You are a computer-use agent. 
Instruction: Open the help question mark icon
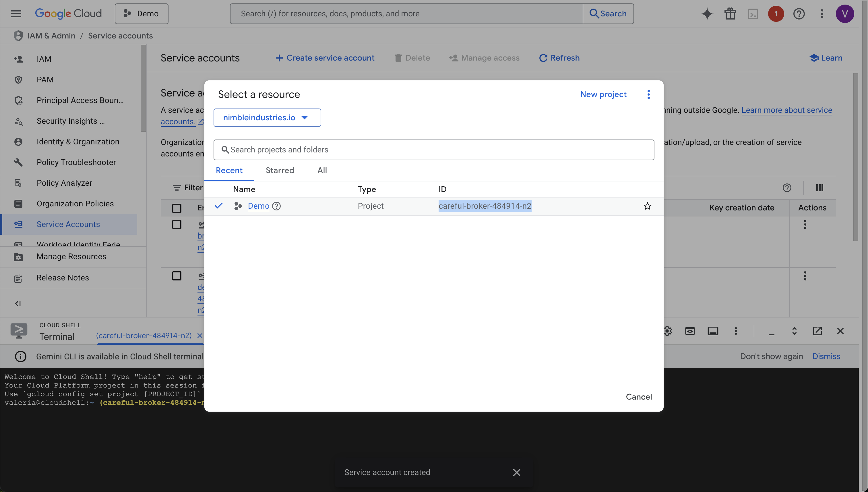click(799, 14)
